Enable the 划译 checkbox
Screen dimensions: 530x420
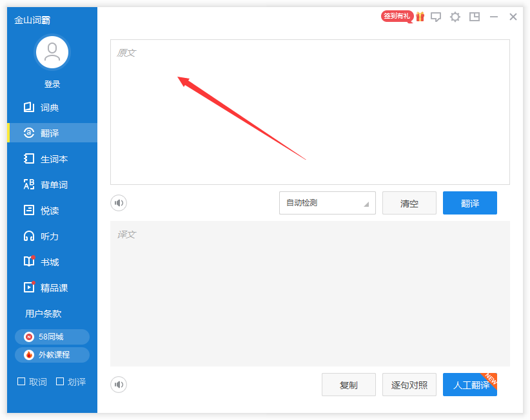click(x=60, y=381)
